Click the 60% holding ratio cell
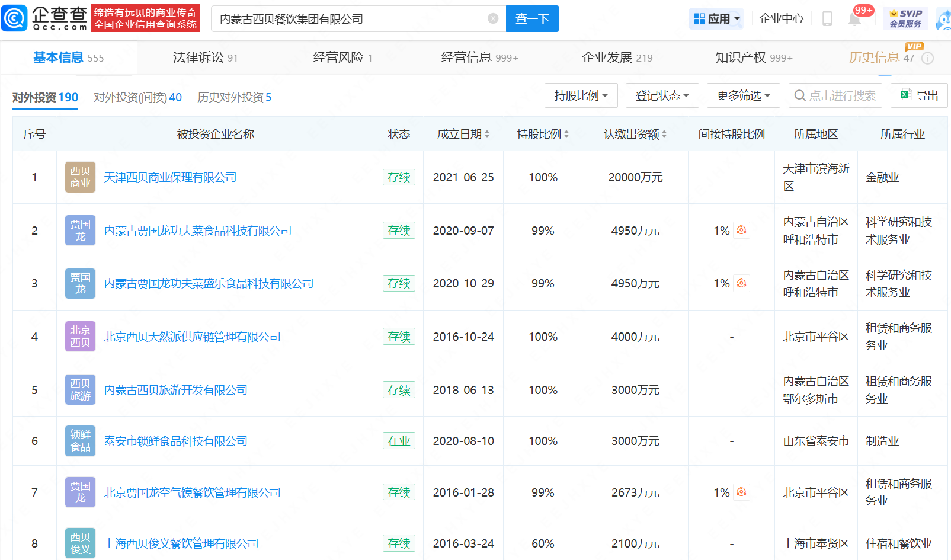Image resolution: width=951 pixels, height=560 pixels. (543, 543)
